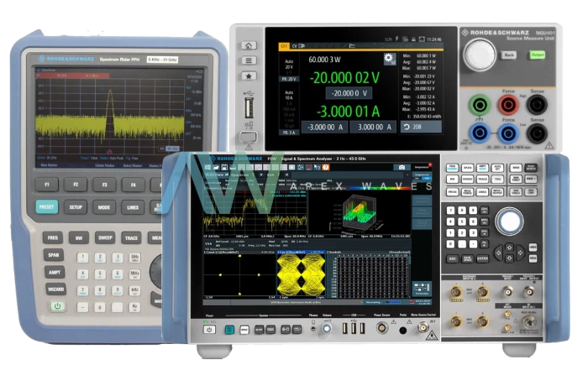
Task: Tap the TRACE key on the Spectrum Rider
Action: pyautogui.click(x=131, y=238)
